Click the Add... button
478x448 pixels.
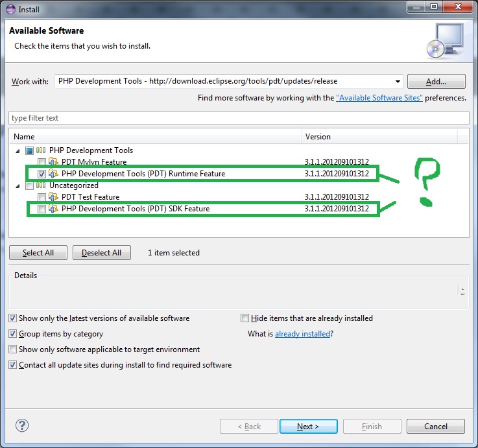(436, 82)
